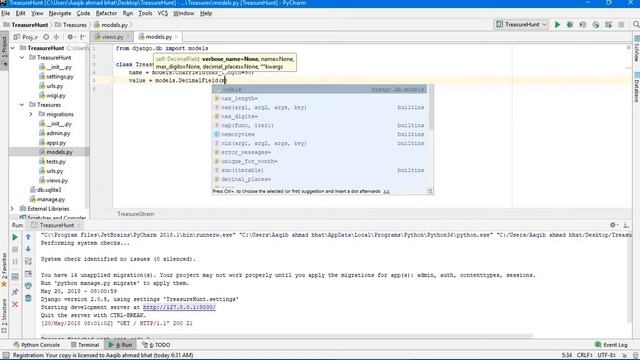Click down the stack trace arrow

click(28, 249)
